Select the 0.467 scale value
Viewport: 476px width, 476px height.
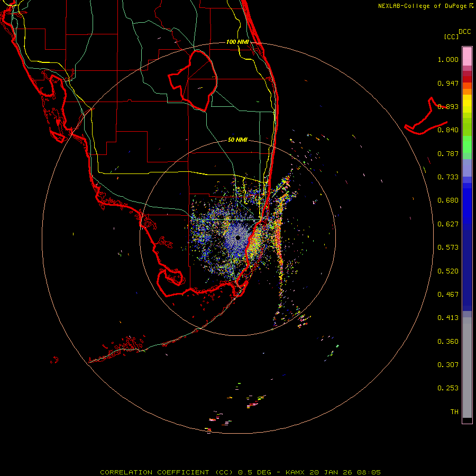[448, 295]
